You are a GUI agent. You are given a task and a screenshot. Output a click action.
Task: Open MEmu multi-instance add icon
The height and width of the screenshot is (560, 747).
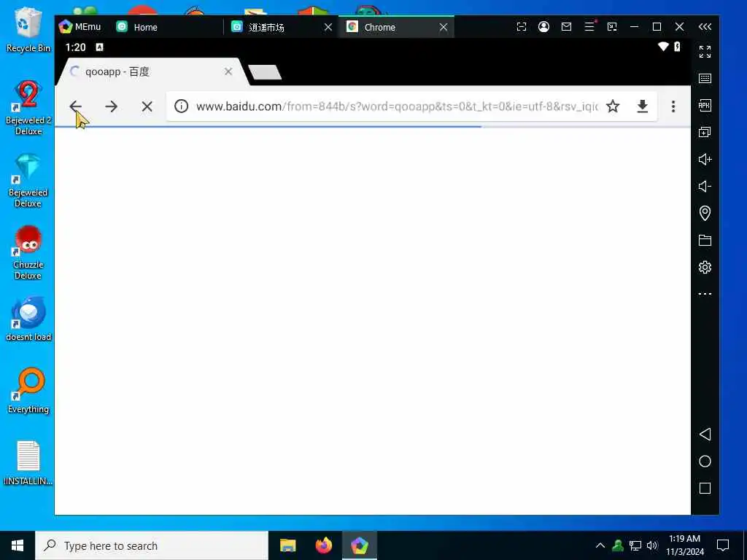pos(705,132)
